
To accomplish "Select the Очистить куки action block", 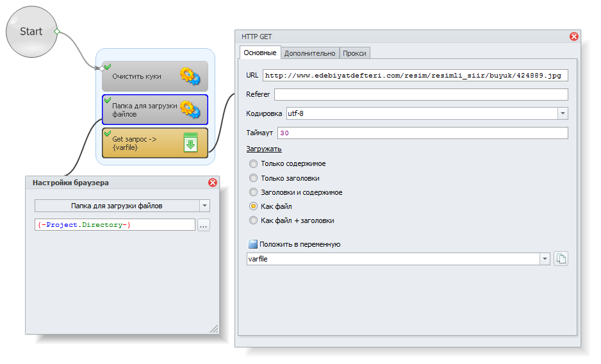I will pyautogui.click(x=155, y=76).
